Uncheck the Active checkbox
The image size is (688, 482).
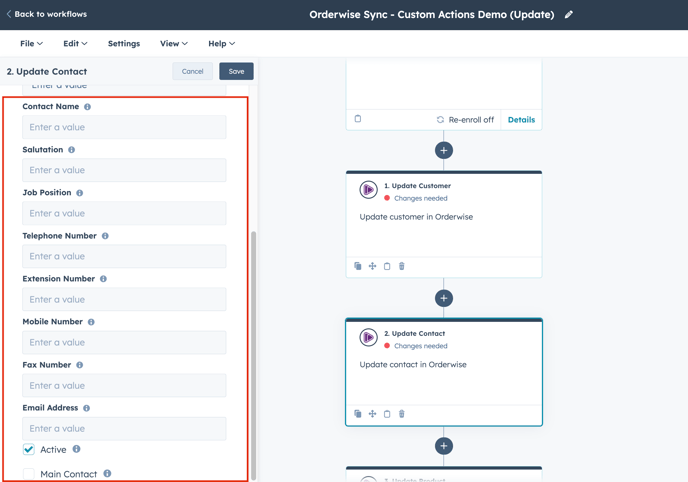tap(29, 449)
